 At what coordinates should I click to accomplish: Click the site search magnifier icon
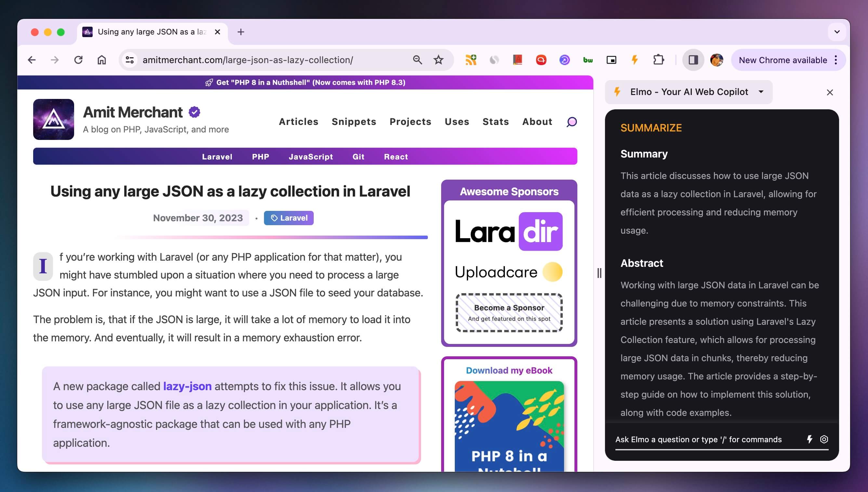[571, 122]
